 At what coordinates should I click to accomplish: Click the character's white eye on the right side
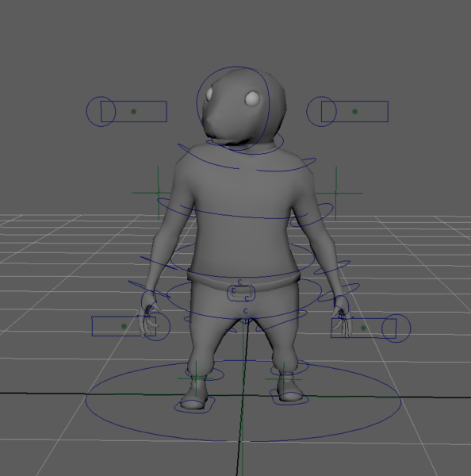(253, 98)
